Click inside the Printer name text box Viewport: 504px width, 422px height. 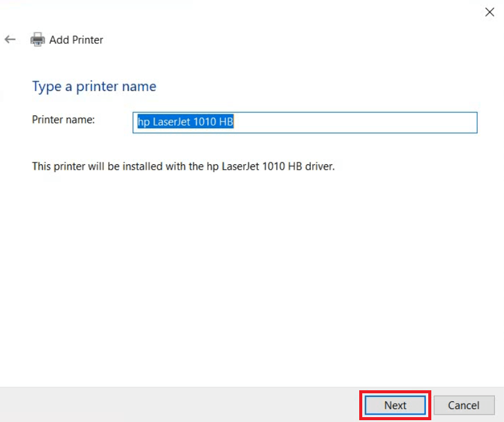(x=305, y=123)
